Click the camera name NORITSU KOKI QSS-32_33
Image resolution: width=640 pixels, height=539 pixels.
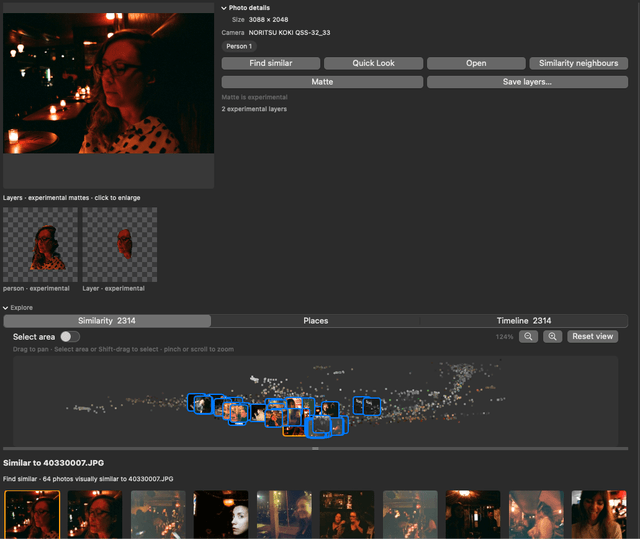pyautogui.click(x=289, y=33)
